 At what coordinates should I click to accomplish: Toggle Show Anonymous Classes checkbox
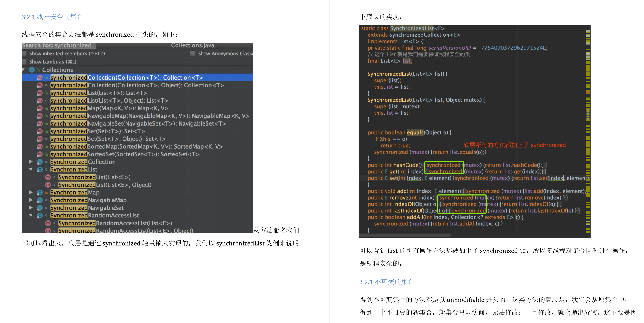click(x=193, y=54)
